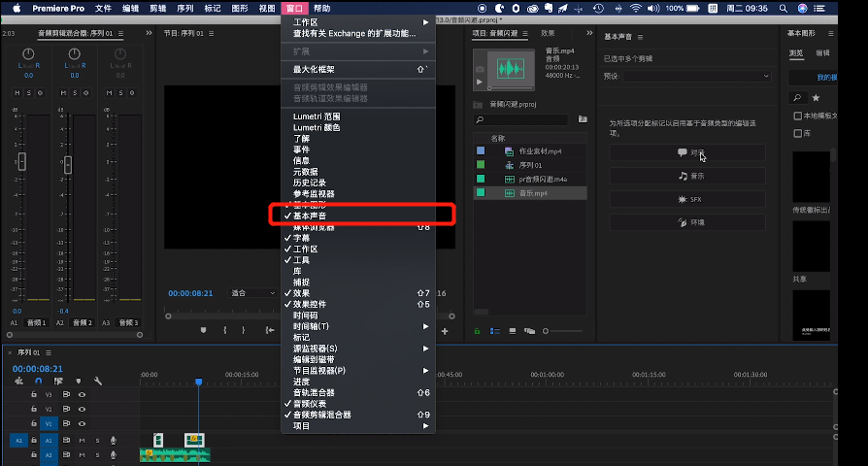Click the new bin from search icon

click(x=583, y=119)
